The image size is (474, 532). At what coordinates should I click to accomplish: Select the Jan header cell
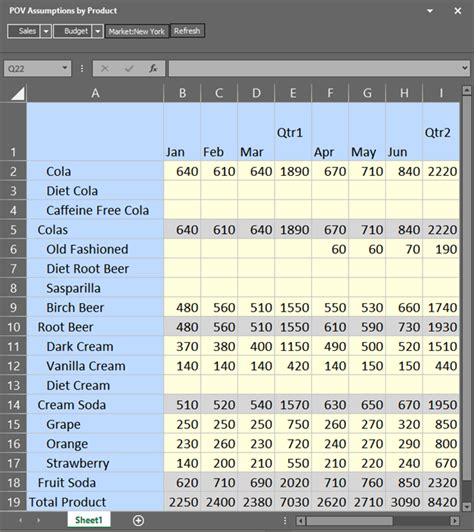coord(182,132)
